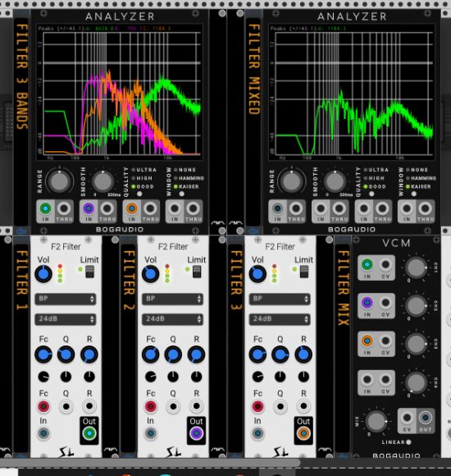
Task: Click Vol knob on Filter 2
Action: click(150, 274)
